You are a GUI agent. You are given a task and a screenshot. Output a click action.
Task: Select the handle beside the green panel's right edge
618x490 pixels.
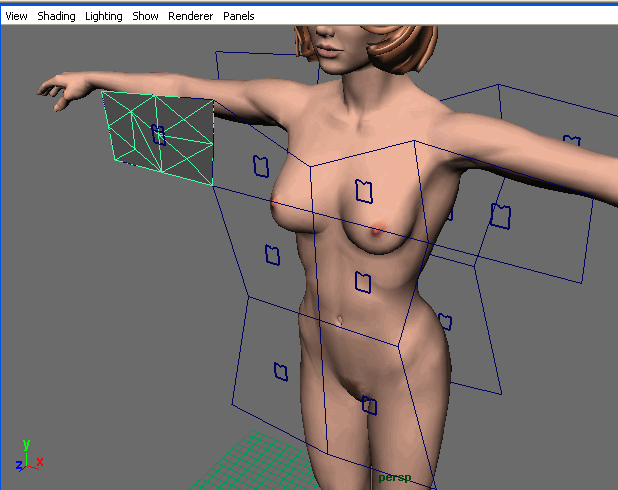click(263, 166)
